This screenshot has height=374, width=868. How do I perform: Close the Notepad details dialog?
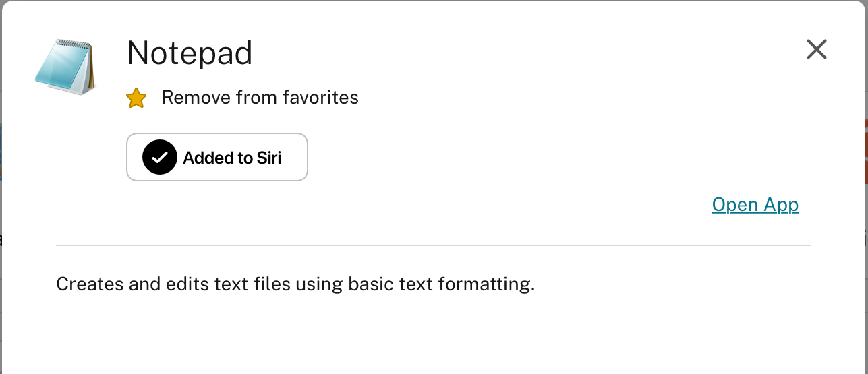pyautogui.click(x=816, y=49)
